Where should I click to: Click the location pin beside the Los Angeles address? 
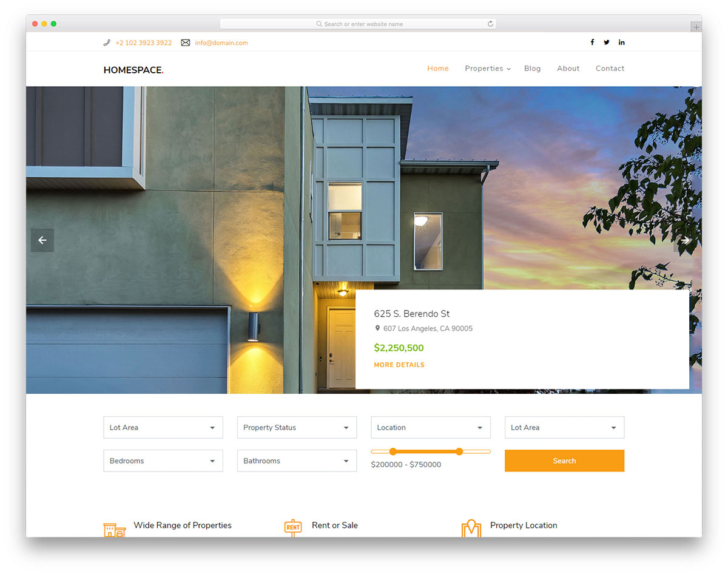[377, 328]
